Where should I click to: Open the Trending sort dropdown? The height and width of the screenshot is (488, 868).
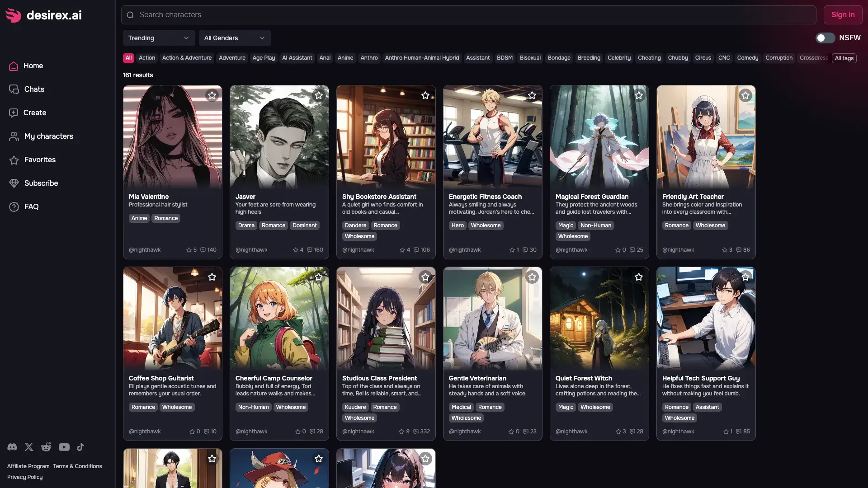159,38
